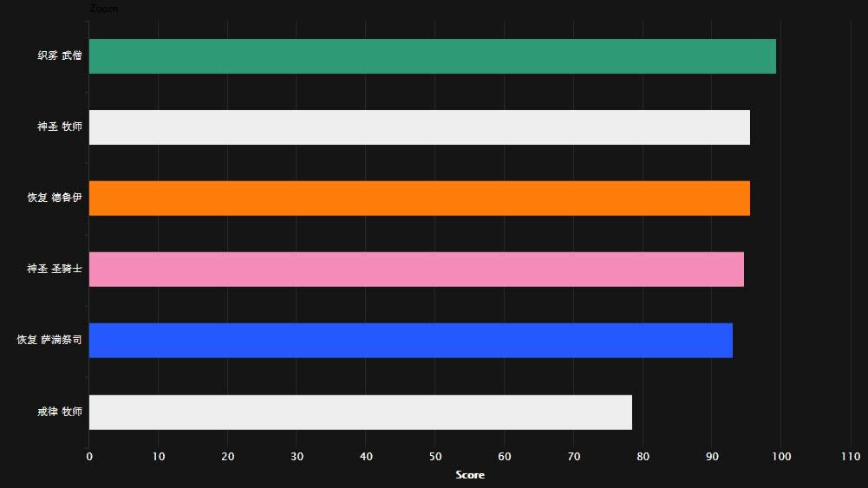The image size is (868, 488).
Task: Click the green 织雾 武僧 bar
Action: point(432,56)
